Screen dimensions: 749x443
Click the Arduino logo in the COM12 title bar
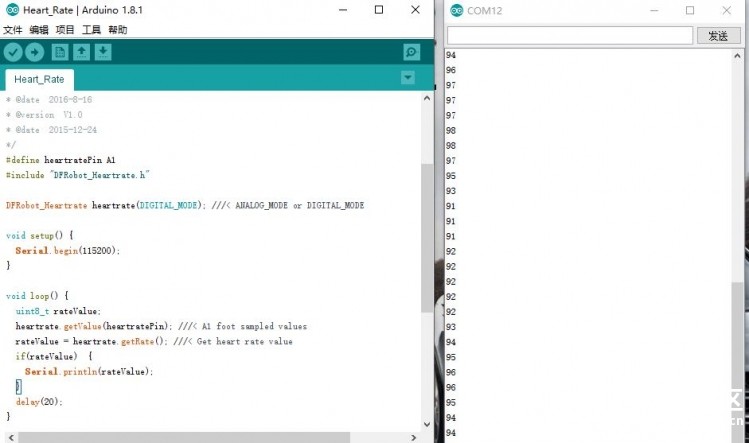pos(457,11)
